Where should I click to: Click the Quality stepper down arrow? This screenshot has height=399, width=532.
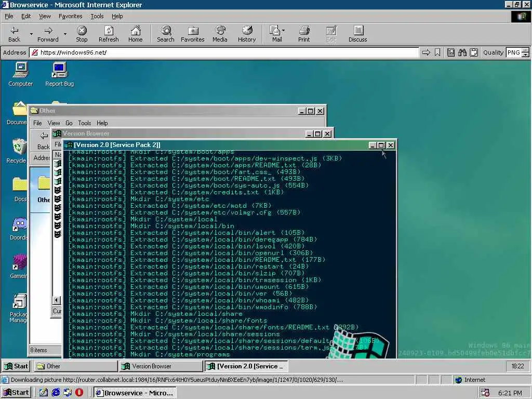(x=525, y=55)
